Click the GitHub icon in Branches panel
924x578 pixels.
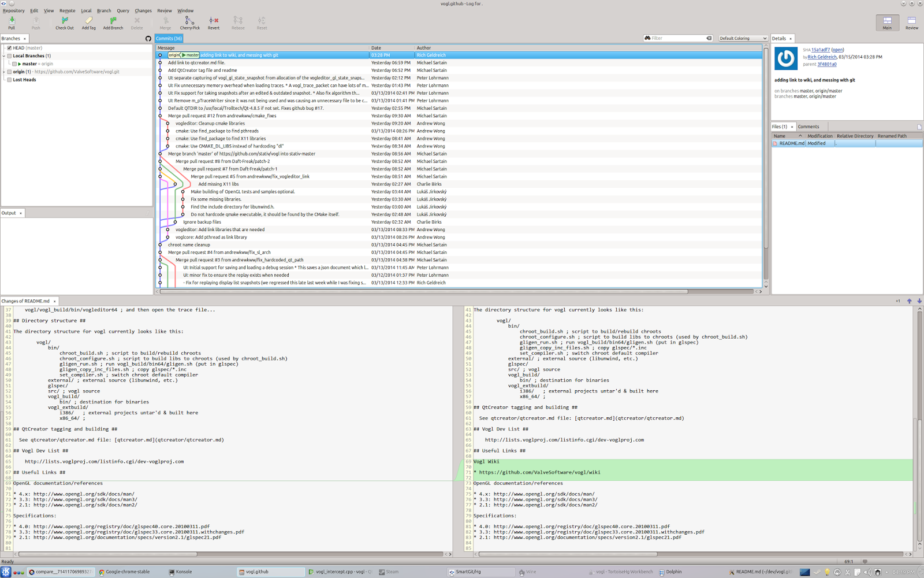[x=148, y=39]
